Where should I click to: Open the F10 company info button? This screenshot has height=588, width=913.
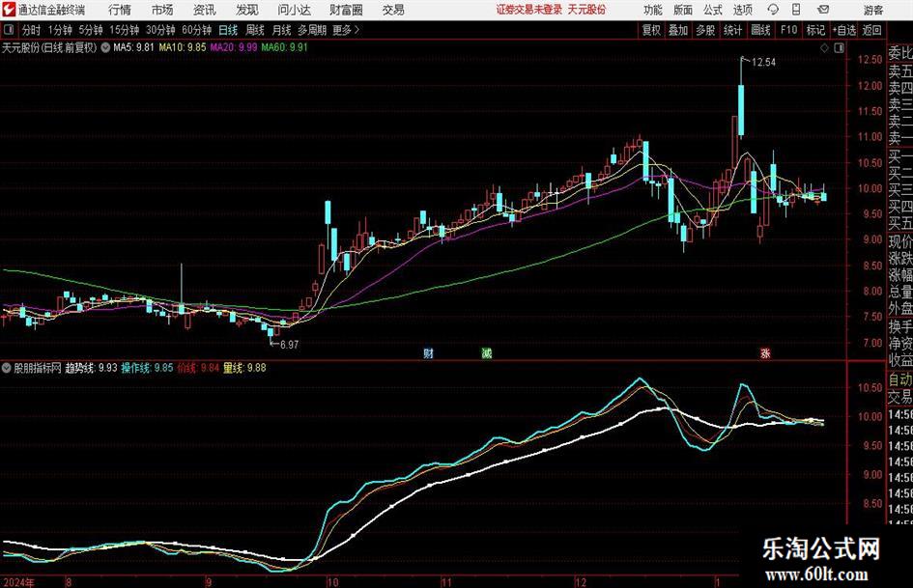coord(788,30)
